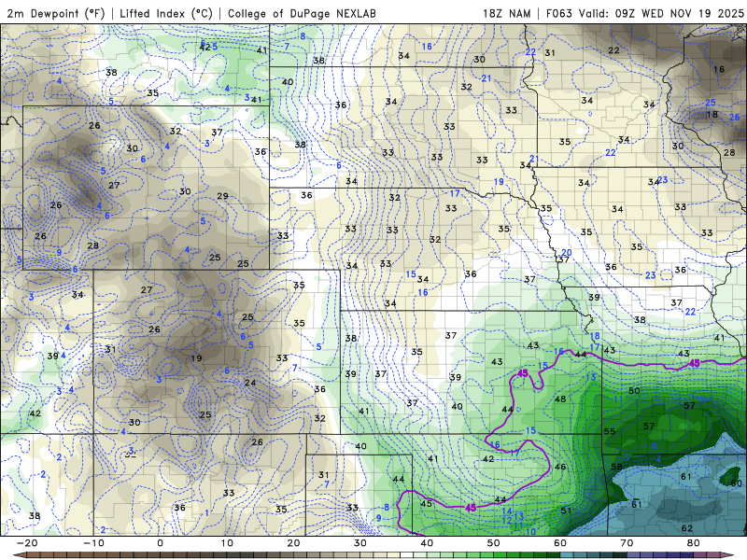Click the '50' tick label on the color scale

[494, 543]
